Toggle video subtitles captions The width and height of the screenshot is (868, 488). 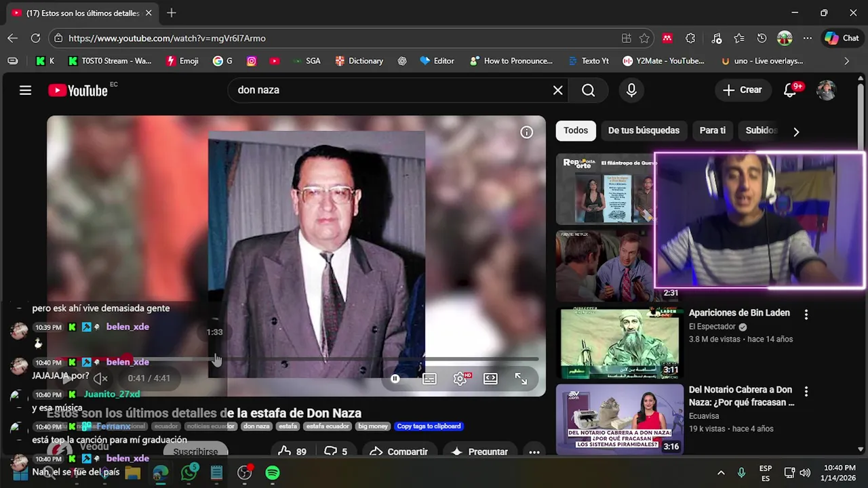pos(429,379)
